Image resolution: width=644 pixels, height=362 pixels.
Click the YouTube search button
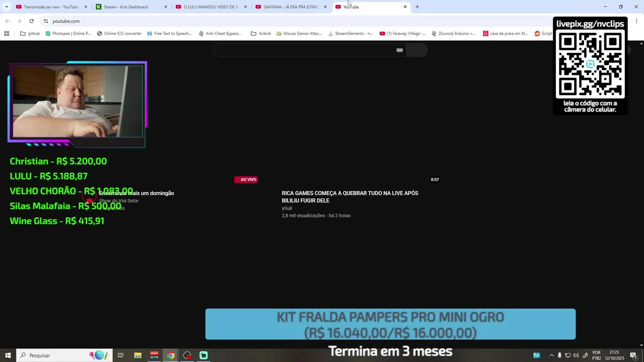[417, 50]
